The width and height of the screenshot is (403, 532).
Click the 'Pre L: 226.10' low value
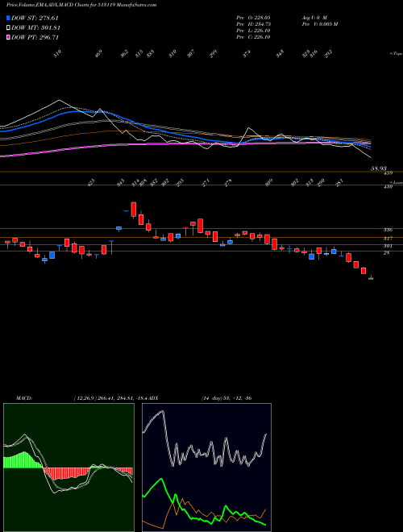[253, 31]
